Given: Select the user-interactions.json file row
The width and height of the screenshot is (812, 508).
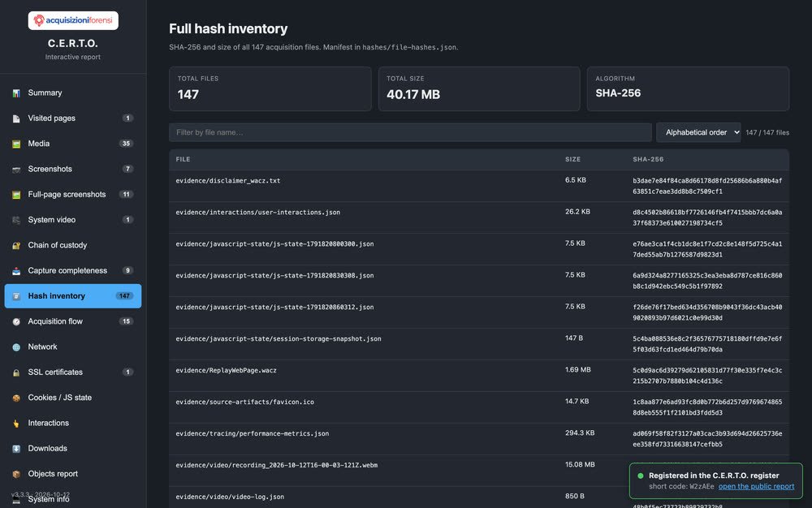Looking at the screenshot, I should (479, 217).
